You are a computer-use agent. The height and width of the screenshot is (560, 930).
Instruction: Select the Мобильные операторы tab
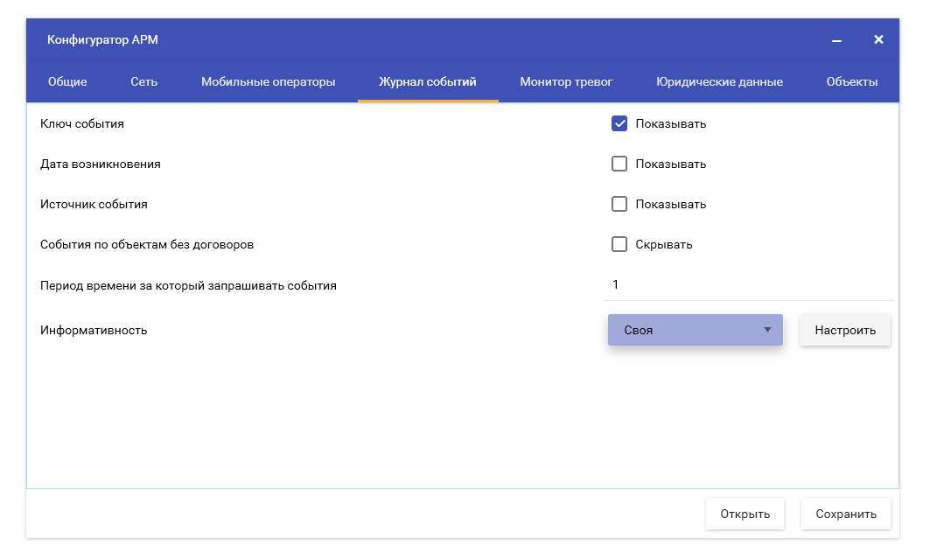[x=268, y=82]
